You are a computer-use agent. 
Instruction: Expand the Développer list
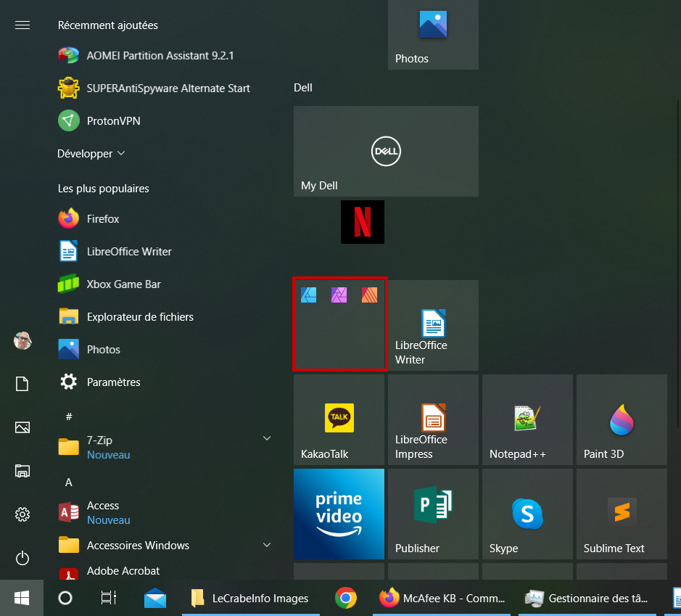(x=91, y=153)
